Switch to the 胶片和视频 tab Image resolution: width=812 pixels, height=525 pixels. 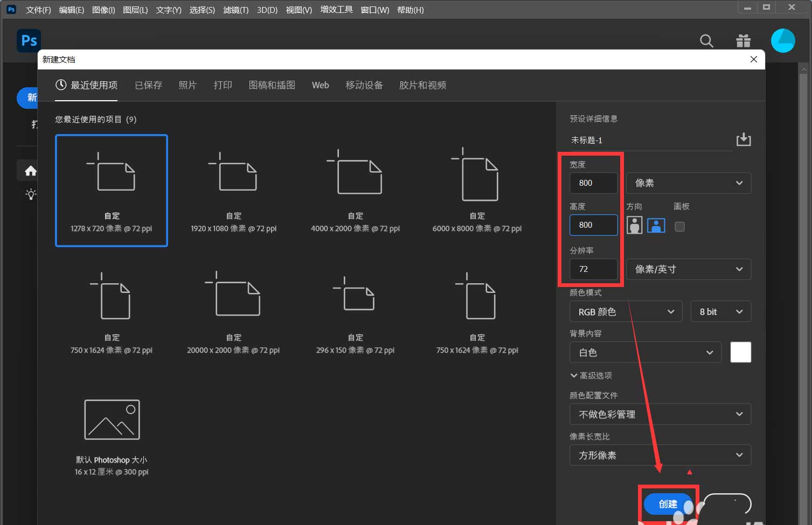point(422,85)
